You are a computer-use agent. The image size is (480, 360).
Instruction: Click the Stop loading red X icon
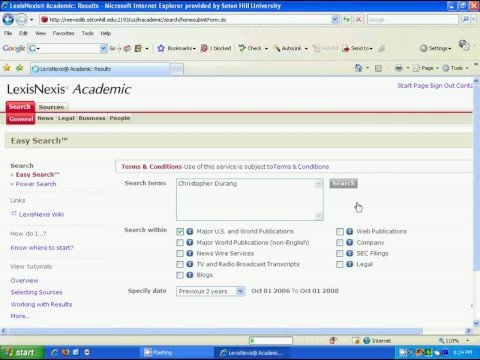[x=358, y=20]
